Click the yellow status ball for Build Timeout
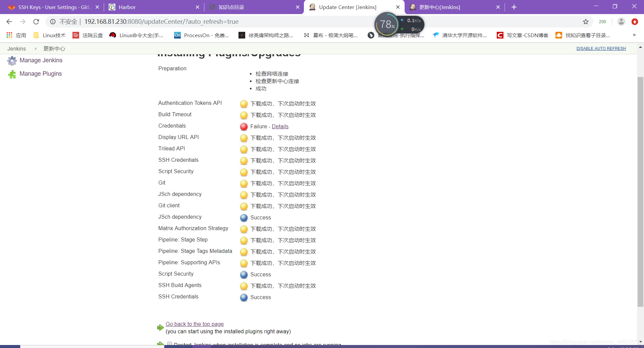 click(244, 115)
